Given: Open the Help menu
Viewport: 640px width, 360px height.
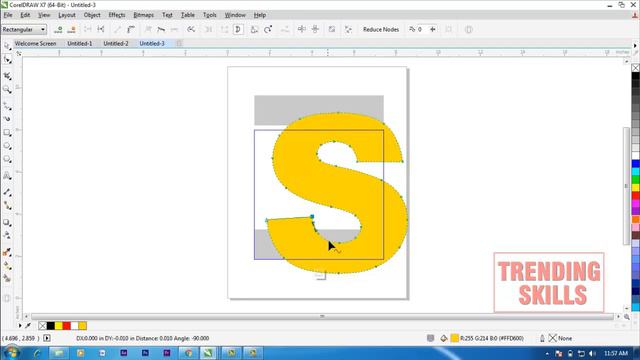Looking at the screenshot, I should click(x=260, y=15).
